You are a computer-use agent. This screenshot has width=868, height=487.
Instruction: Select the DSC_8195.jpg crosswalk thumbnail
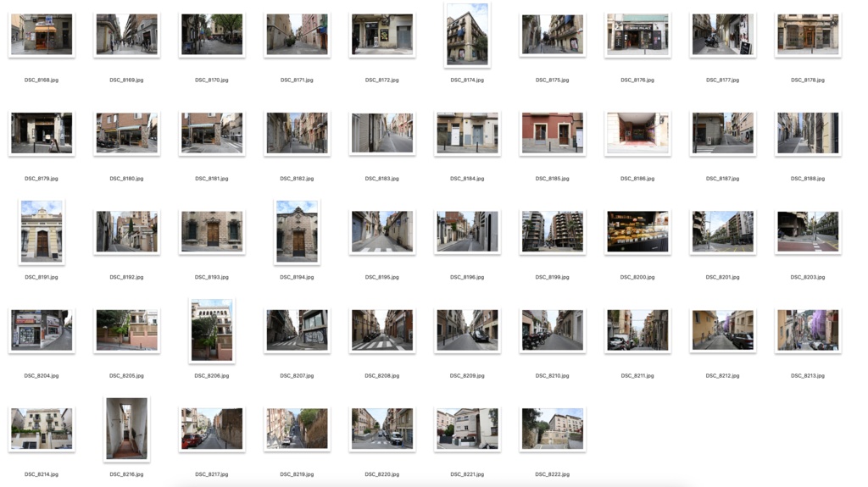pyautogui.click(x=382, y=231)
